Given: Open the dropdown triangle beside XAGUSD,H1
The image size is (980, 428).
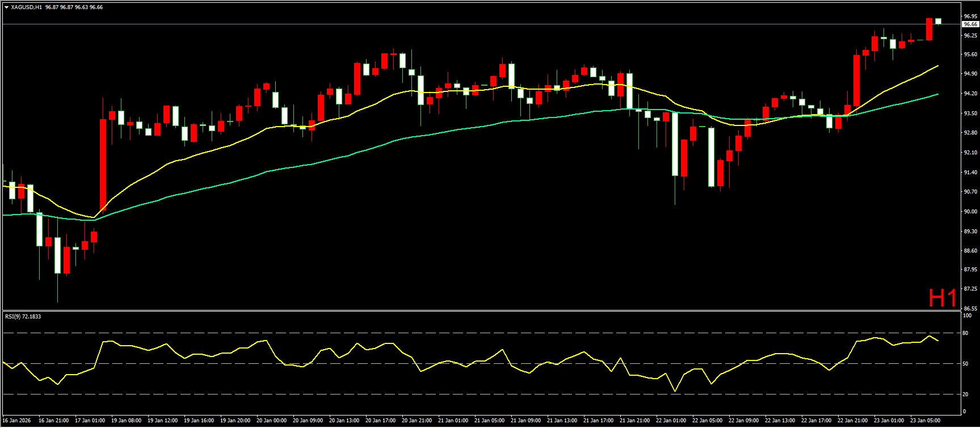Looking at the screenshot, I should 6,7.
